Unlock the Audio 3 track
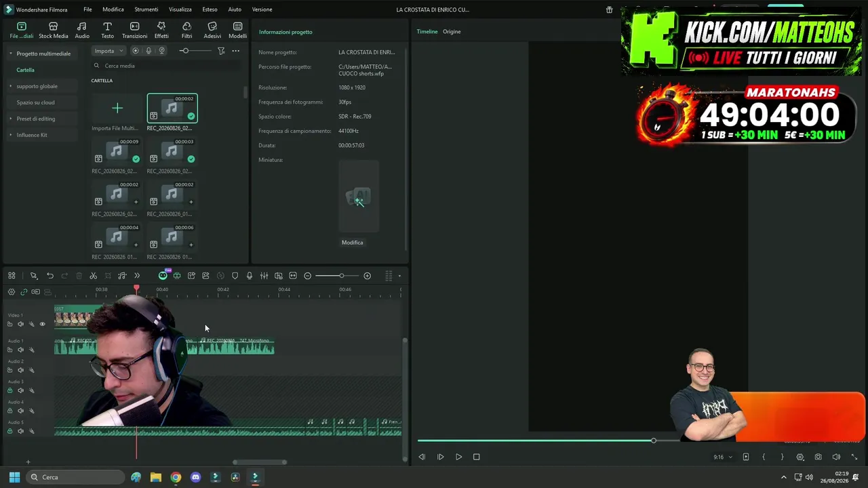Screen dimensions: 868x488 click(9, 390)
